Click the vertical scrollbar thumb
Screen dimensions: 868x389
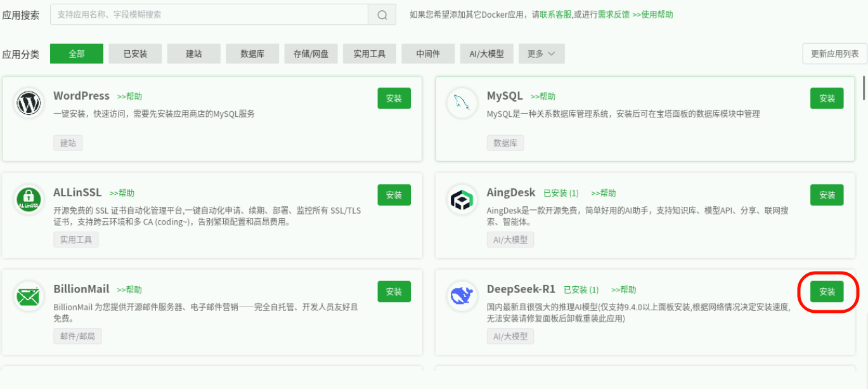(x=864, y=88)
